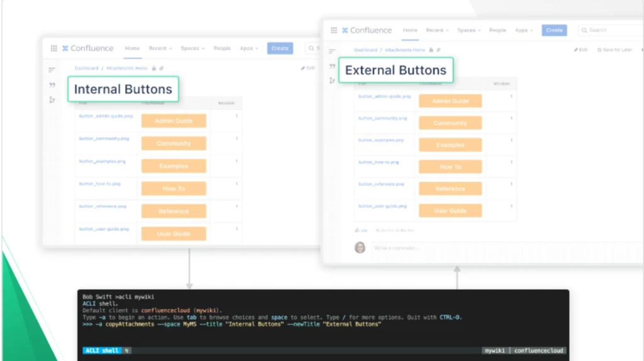The width and height of the screenshot is (644, 361).
Task: Open button_admin-guide.png link in External window
Action: [x=384, y=96]
